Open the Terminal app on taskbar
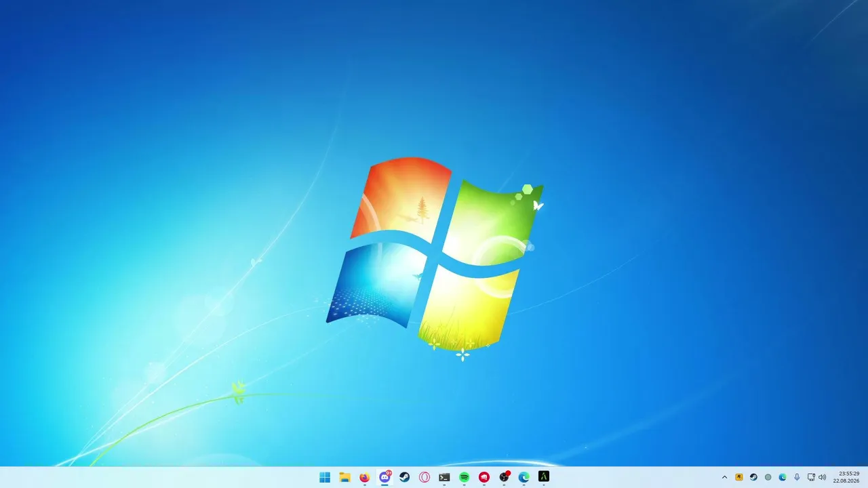This screenshot has height=488, width=868. point(444,477)
